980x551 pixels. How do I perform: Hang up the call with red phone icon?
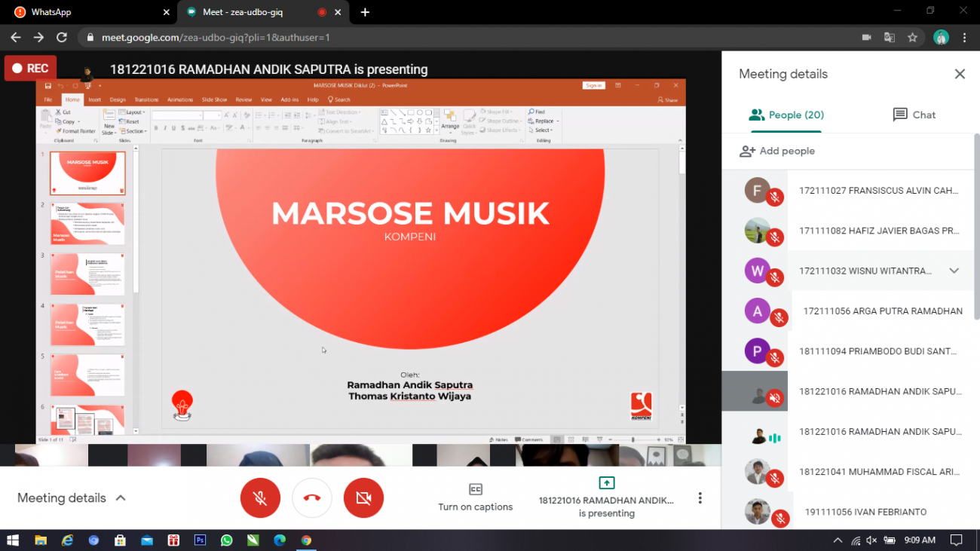click(312, 498)
